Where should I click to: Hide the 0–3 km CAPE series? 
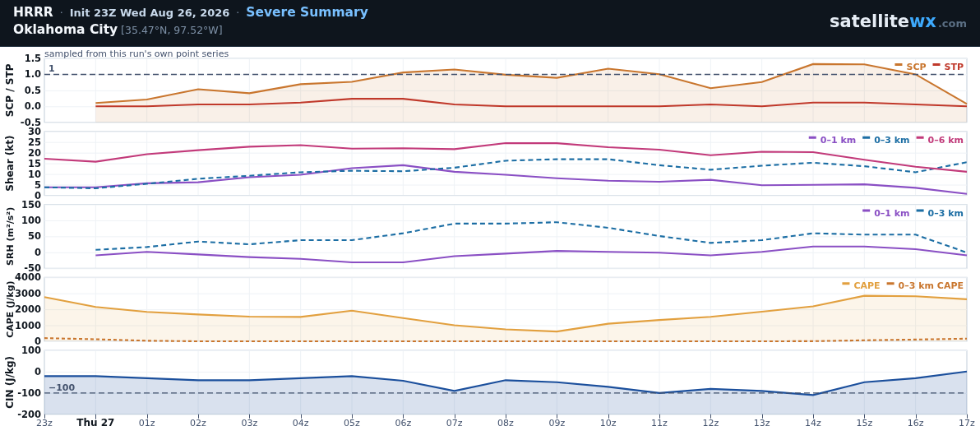coord(925,285)
